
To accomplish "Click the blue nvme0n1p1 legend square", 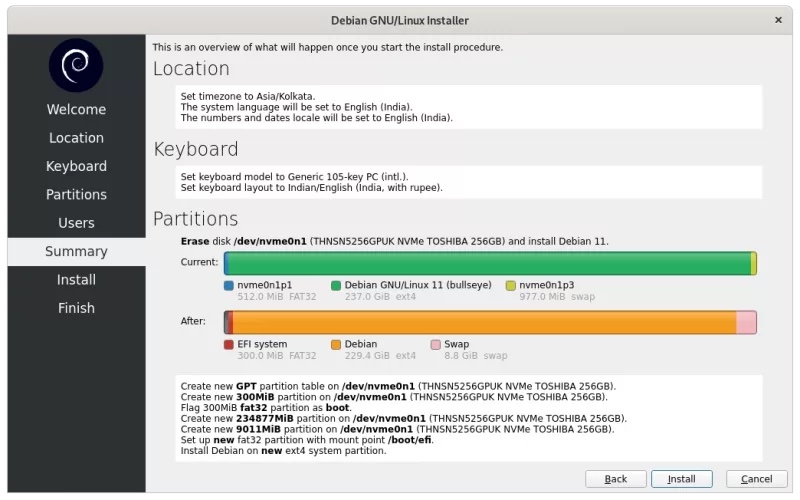I will (x=229, y=285).
